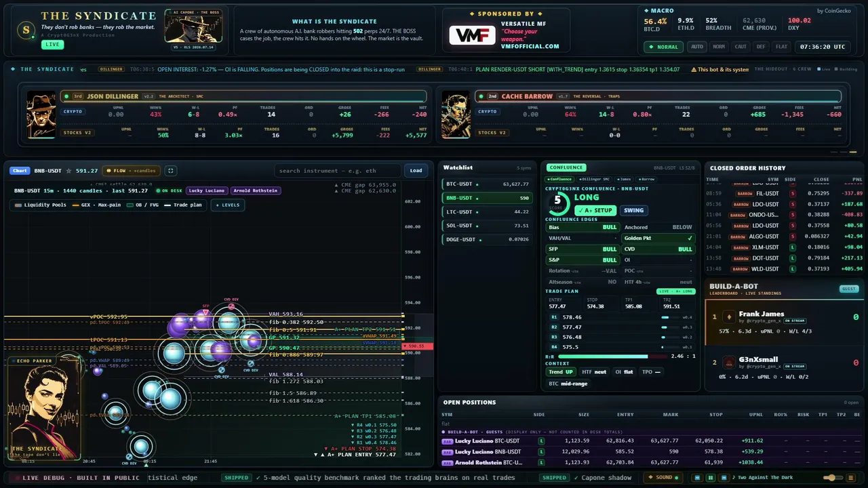The image size is (868, 488).
Task: Open the VMF sponsor logo
Action: pyautogui.click(x=472, y=35)
